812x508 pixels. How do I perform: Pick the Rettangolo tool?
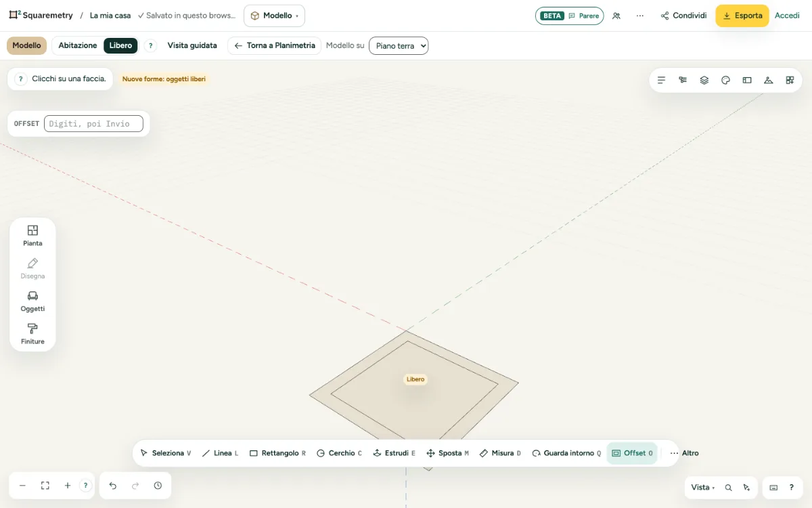278,453
